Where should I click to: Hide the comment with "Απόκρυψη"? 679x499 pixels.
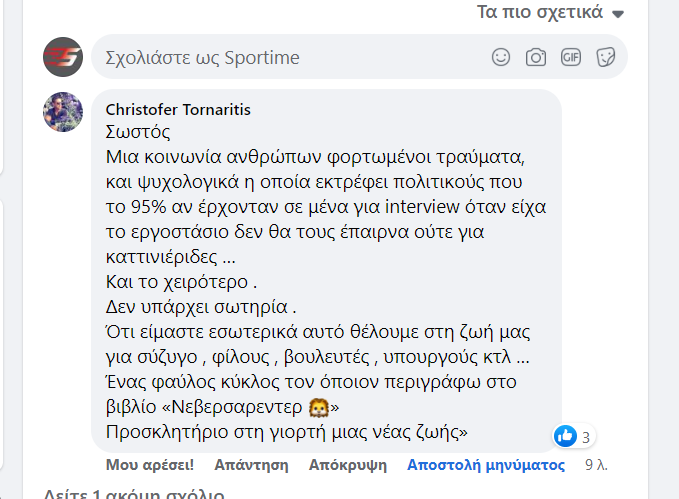tap(347, 465)
